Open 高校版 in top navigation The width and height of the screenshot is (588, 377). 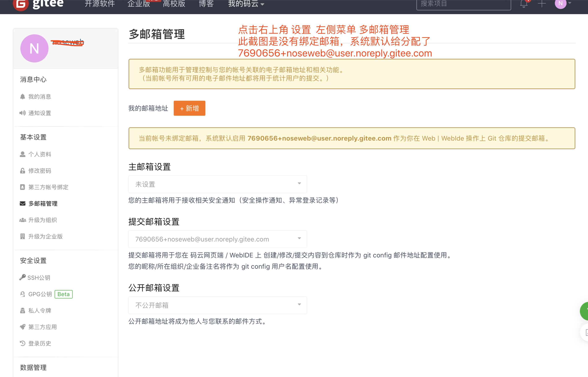pyautogui.click(x=174, y=4)
